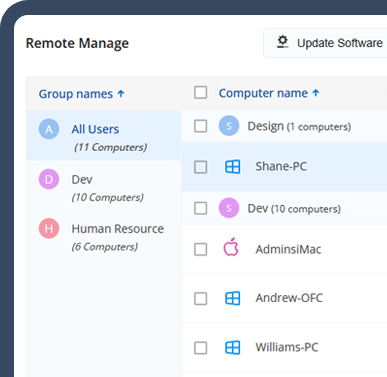This screenshot has height=377, width=387.
Task: Select the Andrew-OFC computer name
Action: [289, 298]
